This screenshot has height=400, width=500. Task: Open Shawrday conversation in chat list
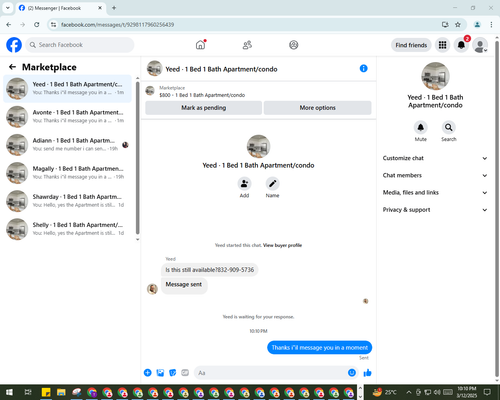pos(67,201)
